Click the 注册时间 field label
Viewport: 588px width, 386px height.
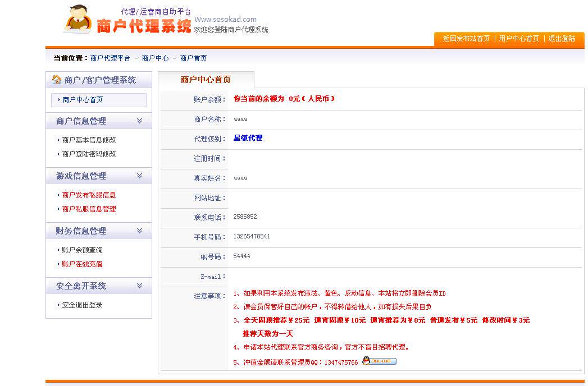210,159
